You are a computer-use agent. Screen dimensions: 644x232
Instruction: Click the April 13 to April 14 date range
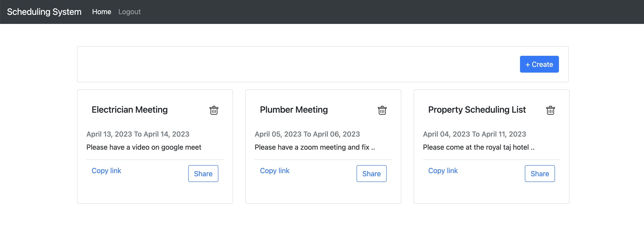click(x=138, y=134)
